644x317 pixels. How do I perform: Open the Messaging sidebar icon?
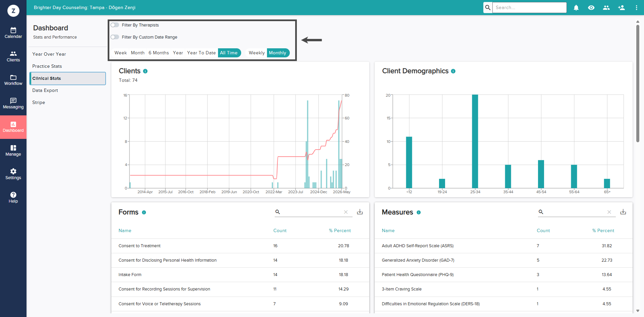click(13, 104)
